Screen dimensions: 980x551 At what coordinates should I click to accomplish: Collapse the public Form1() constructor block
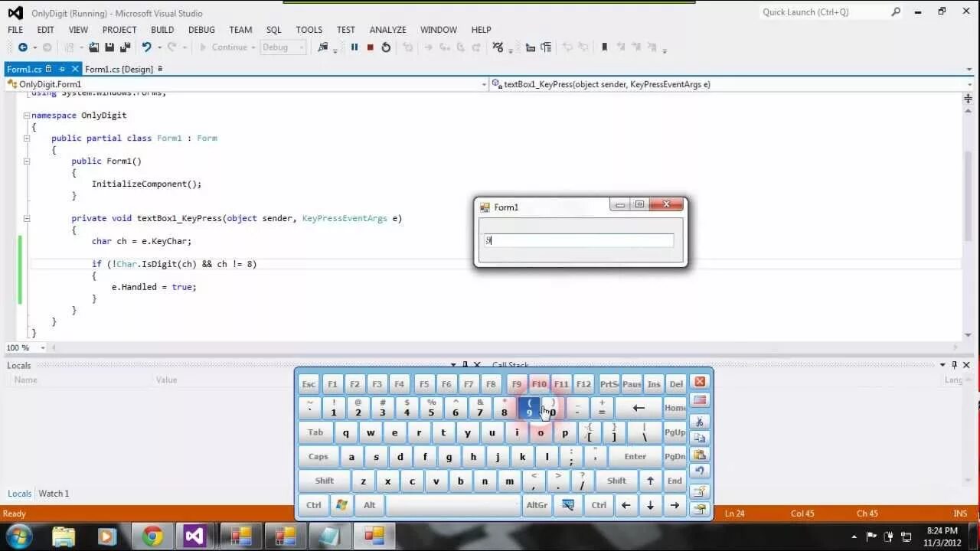[27, 161]
